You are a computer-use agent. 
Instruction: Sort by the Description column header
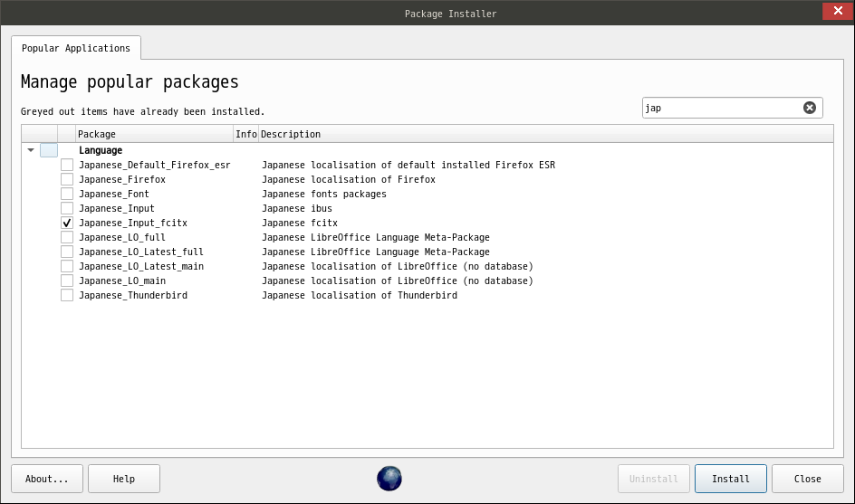[x=545, y=134]
